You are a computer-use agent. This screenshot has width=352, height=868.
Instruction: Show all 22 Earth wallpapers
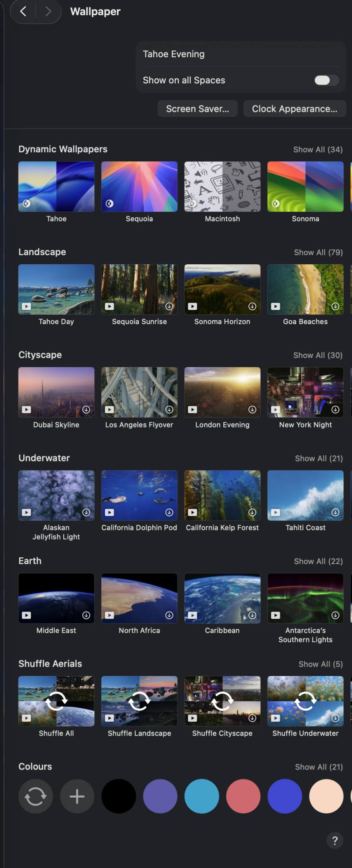click(318, 561)
